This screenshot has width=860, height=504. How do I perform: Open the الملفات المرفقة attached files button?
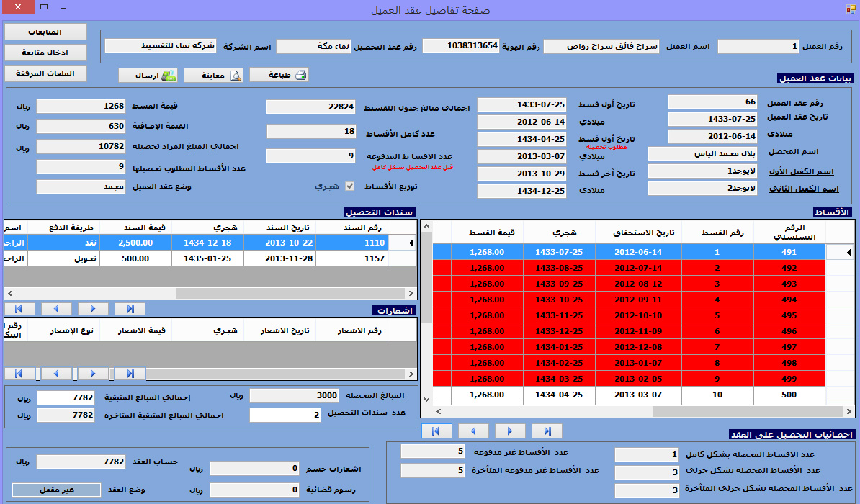click(x=45, y=73)
